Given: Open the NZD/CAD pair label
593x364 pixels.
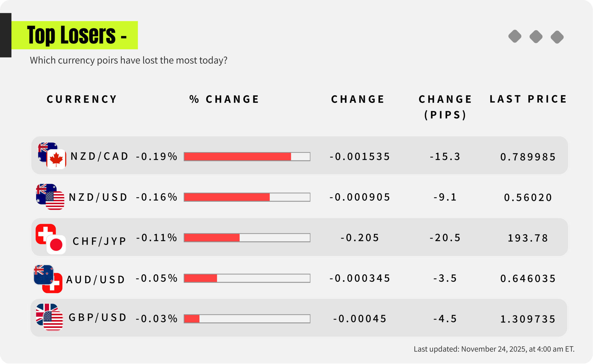Looking at the screenshot, I should coord(99,156).
